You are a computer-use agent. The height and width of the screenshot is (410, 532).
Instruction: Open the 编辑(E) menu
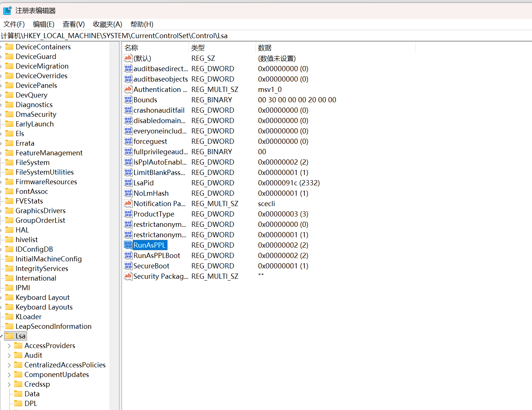43,24
